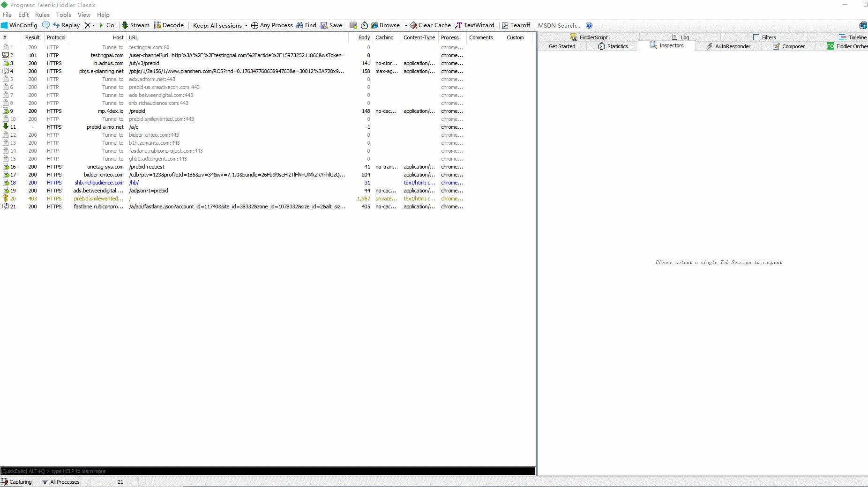Sort sessions by the Body column header

360,37
